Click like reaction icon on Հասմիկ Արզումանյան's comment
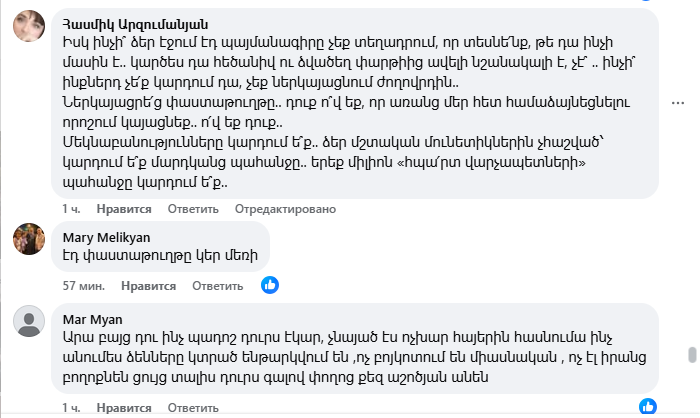The height and width of the screenshot is (418, 700). (x=649, y=197)
